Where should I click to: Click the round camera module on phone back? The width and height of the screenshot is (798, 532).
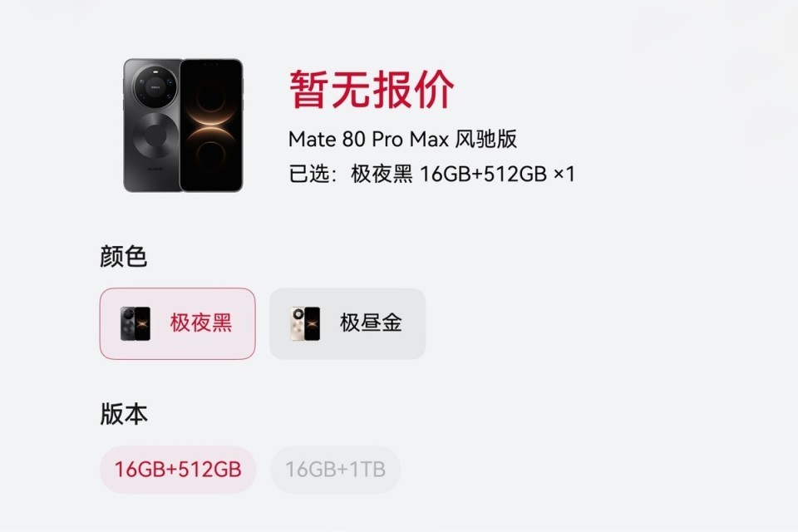(155, 86)
